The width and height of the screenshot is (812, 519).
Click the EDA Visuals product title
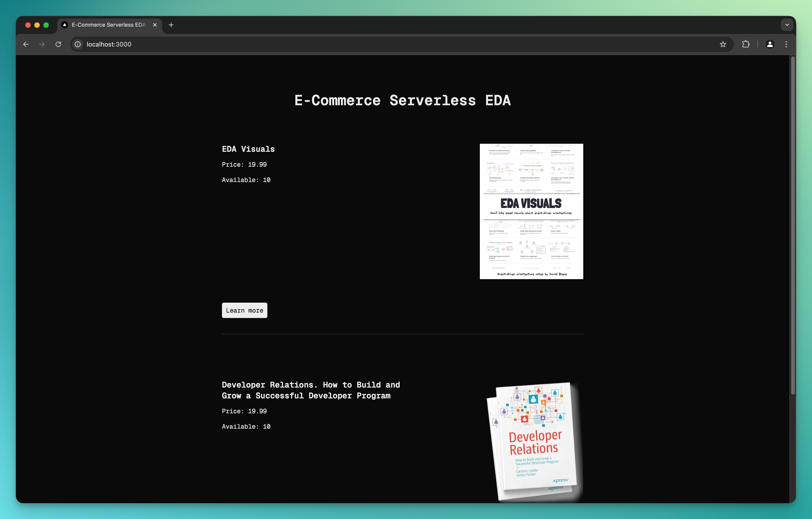(248, 149)
